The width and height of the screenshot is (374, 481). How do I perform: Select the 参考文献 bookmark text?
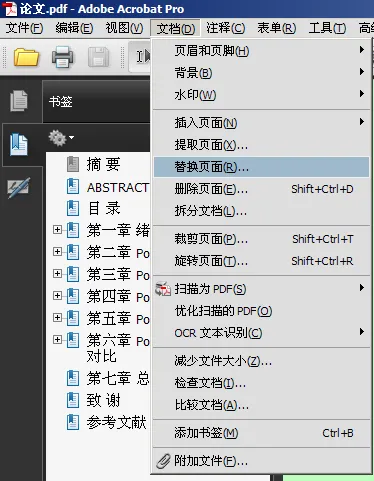point(116,422)
